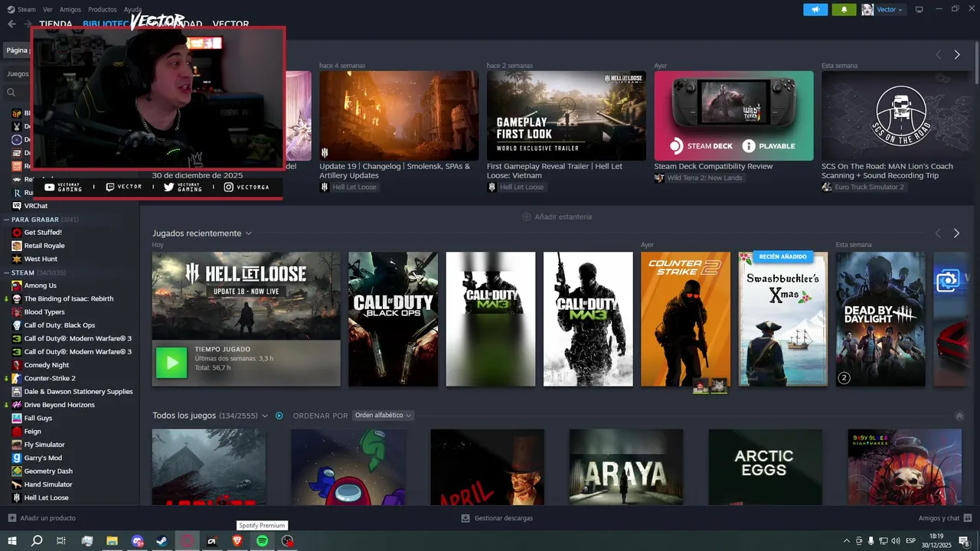Open Brave browser from the taskbar

tap(237, 541)
